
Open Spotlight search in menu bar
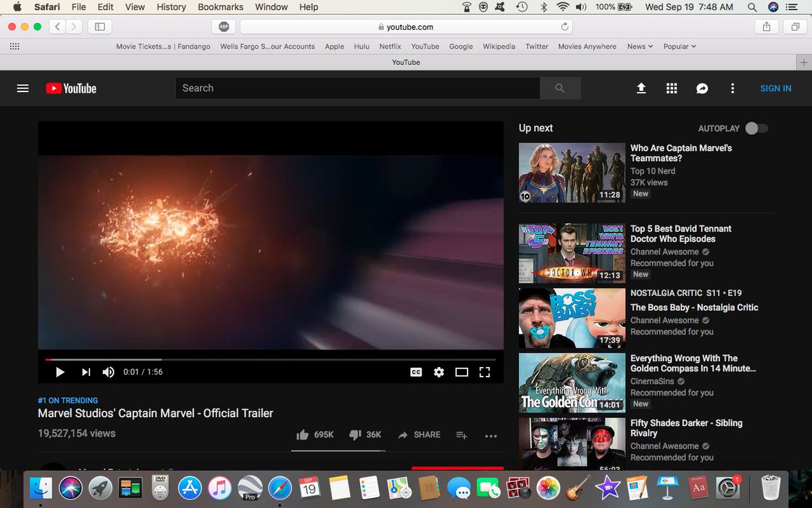[x=752, y=7]
